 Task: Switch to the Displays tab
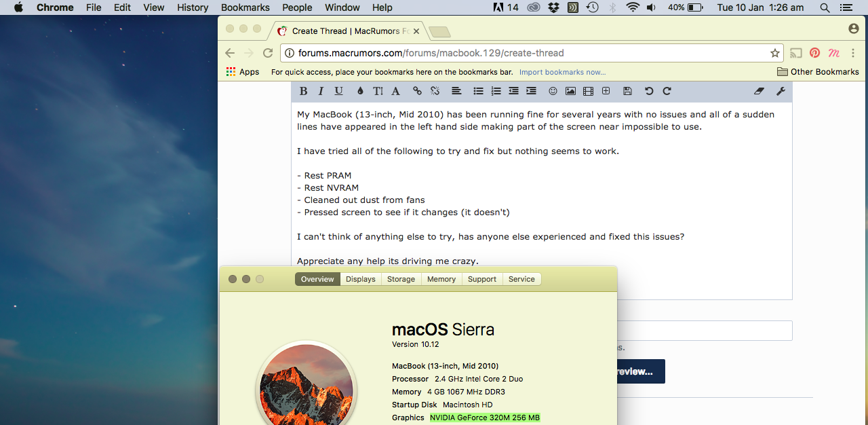[x=360, y=279]
